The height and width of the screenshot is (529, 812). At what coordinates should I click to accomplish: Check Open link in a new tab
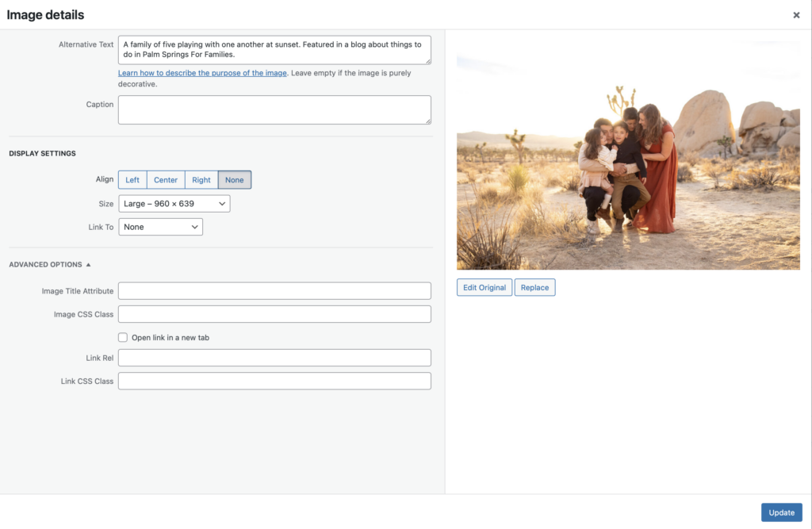123,337
